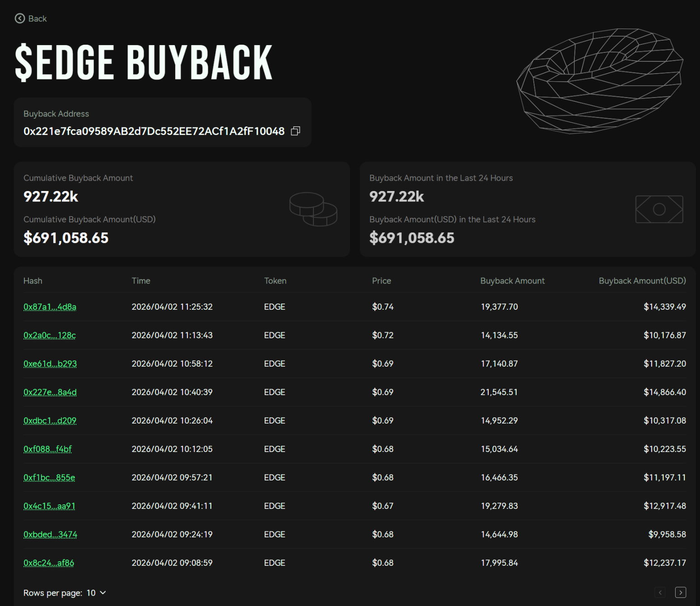
Task: Open transaction hash 0xe61d...b293
Action: tap(50, 364)
